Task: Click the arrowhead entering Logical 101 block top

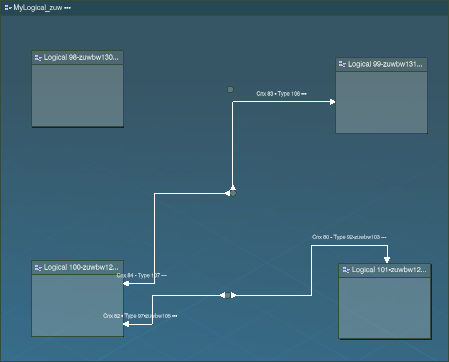Action: (387, 260)
